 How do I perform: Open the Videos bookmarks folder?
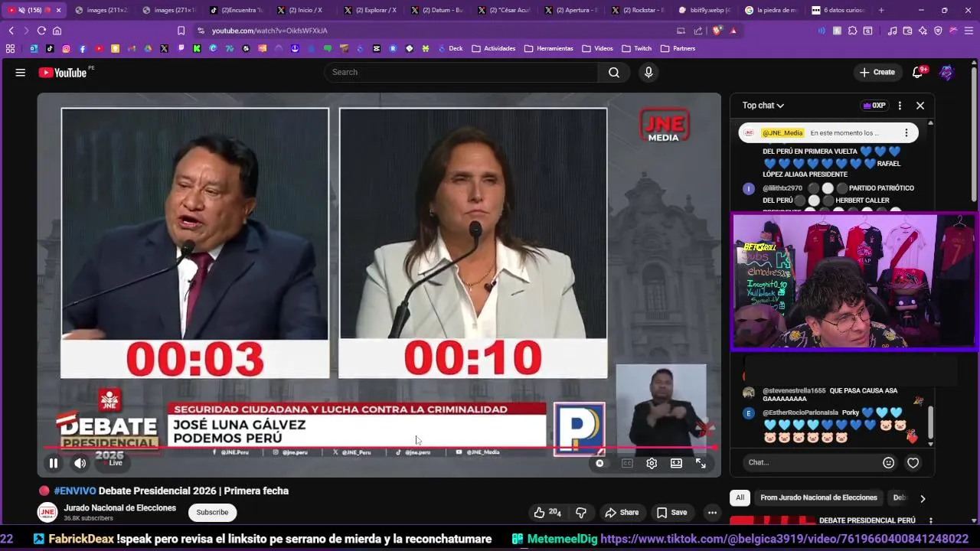(598, 48)
